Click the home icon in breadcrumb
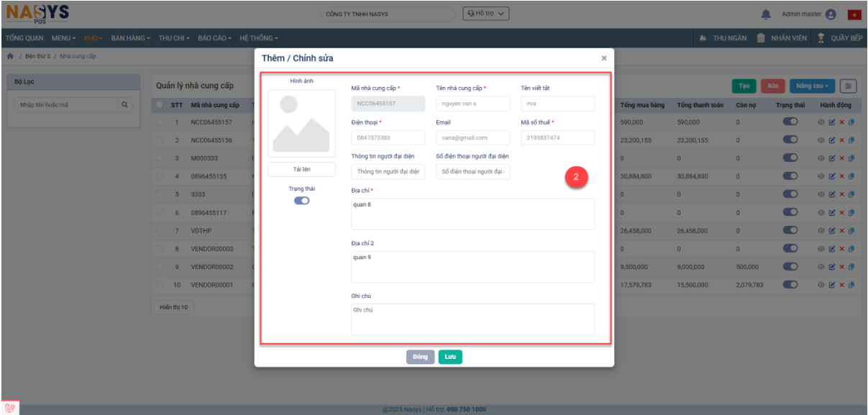868x415 pixels. 10,56
